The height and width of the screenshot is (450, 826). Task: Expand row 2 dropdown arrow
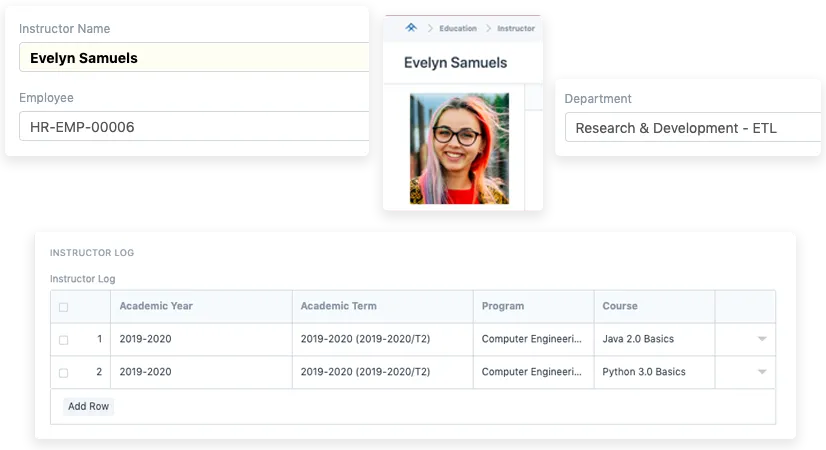pyautogui.click(x=762, y=373)
